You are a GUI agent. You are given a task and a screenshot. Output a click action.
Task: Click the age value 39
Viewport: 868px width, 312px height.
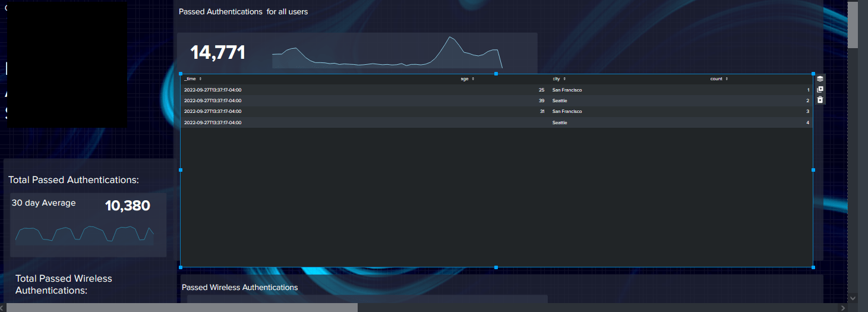(541, 101)
